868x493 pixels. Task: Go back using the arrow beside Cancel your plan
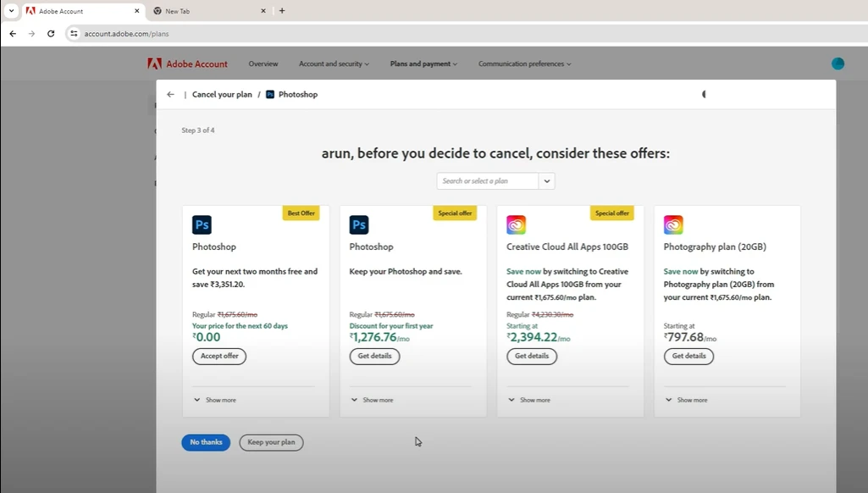170,94
